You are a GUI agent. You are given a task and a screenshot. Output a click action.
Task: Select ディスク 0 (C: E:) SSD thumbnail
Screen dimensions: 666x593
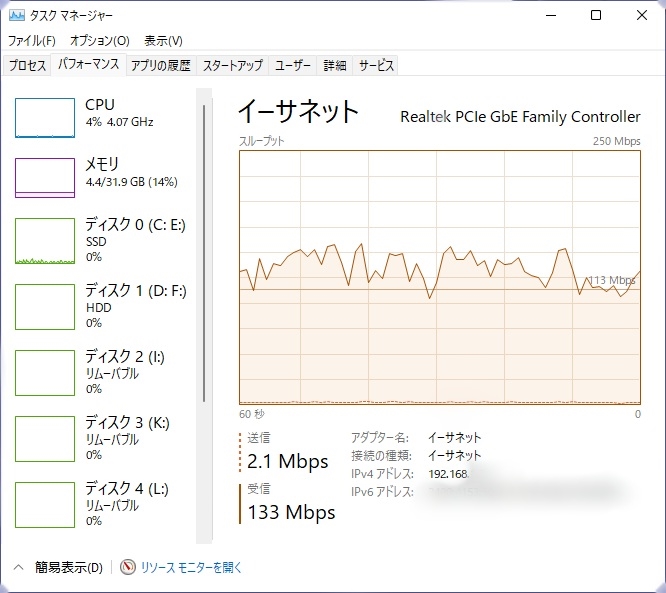point(45,241)
